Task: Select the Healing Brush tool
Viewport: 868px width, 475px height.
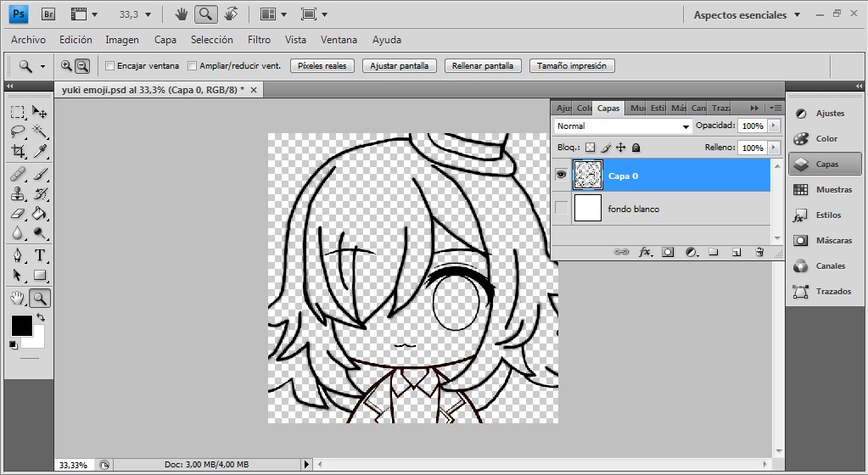Action: 18,175
